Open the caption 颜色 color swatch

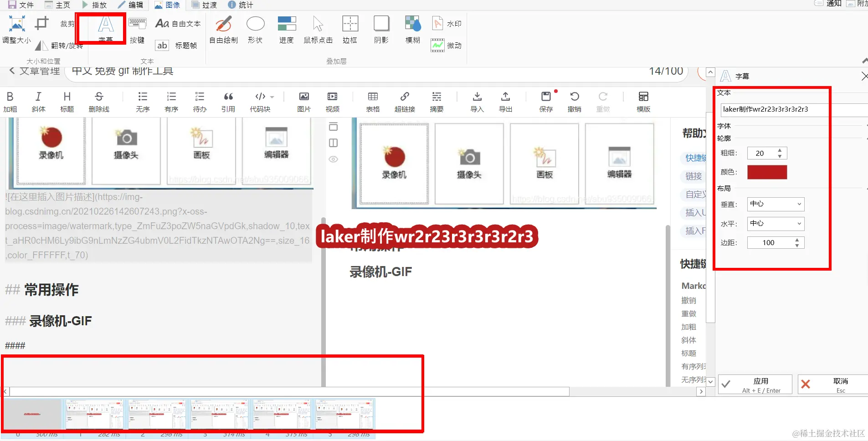766,172
